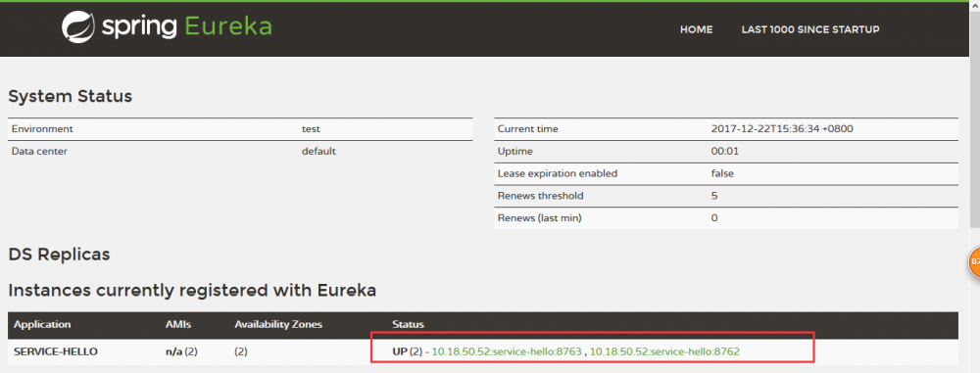The image size is (980, 373).
Task: Click Instances currently registered with Eureka heading
Action: tap(192, 291)
